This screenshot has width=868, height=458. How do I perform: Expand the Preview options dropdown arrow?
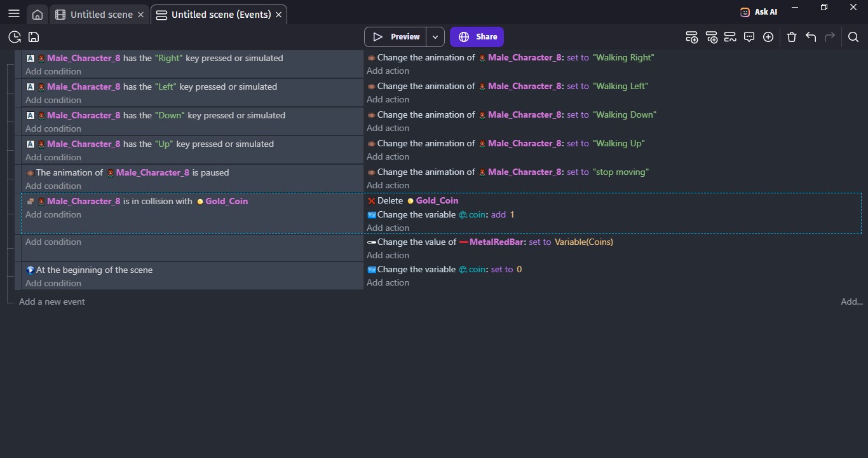(x=435, y=37)
